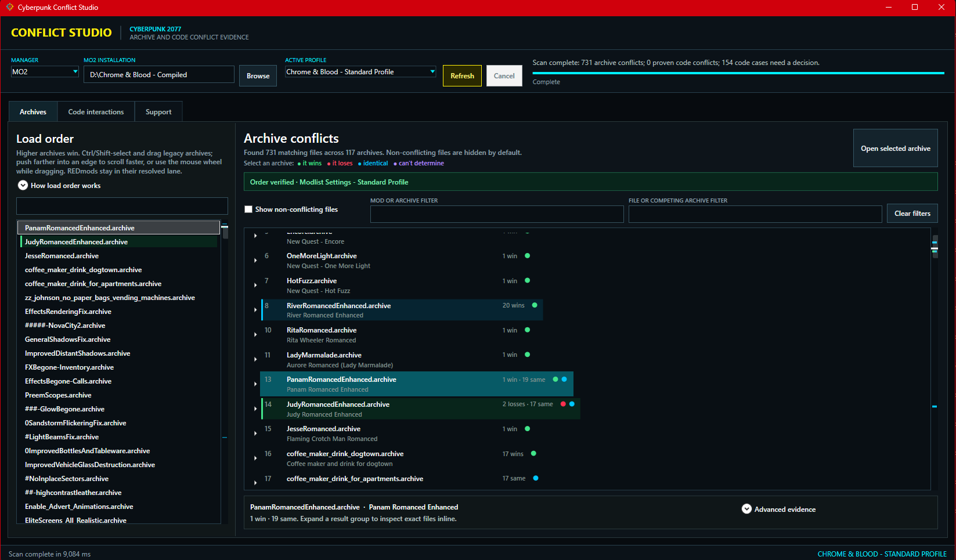
Task: Click the Browse button
Action: tap(258, 75)
